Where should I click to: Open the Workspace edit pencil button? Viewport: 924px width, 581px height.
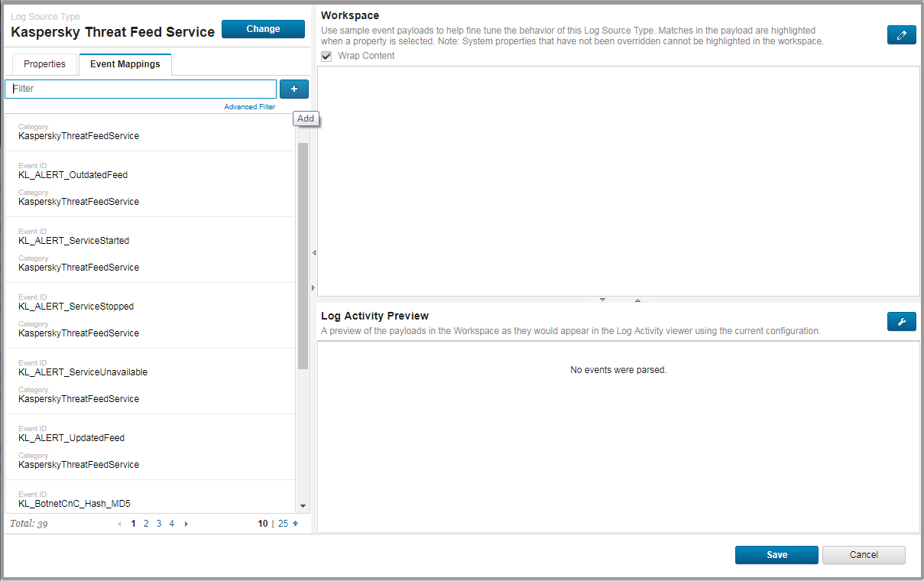coord(902,34)
